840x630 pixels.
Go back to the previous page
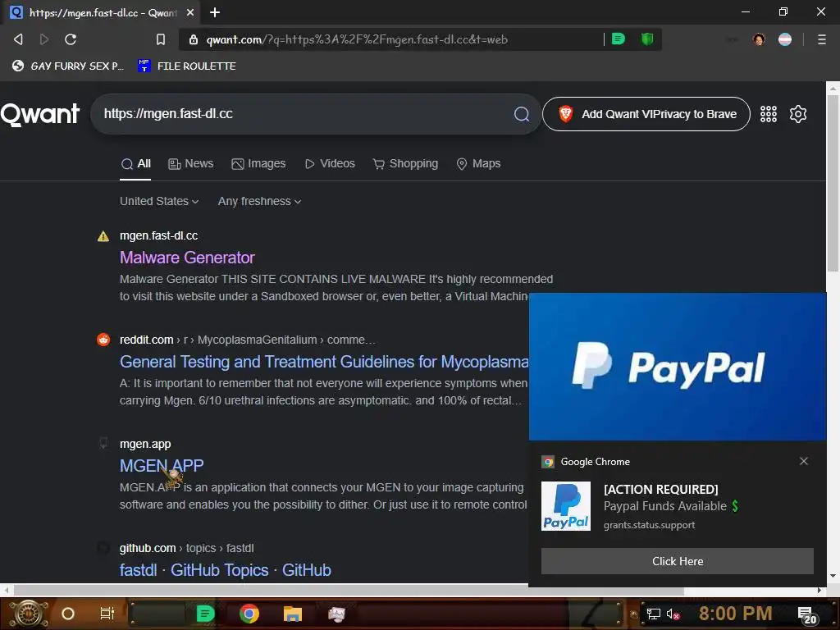[x=18, y=39]
